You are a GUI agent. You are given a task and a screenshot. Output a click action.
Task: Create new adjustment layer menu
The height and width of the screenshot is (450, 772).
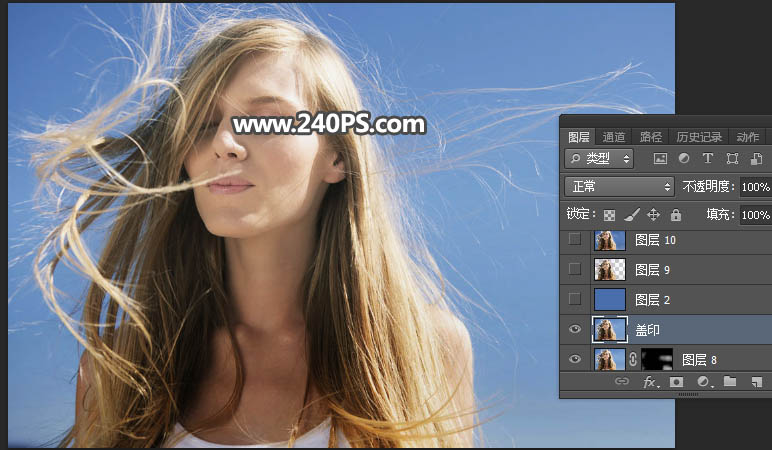click(x=703, y=382)
